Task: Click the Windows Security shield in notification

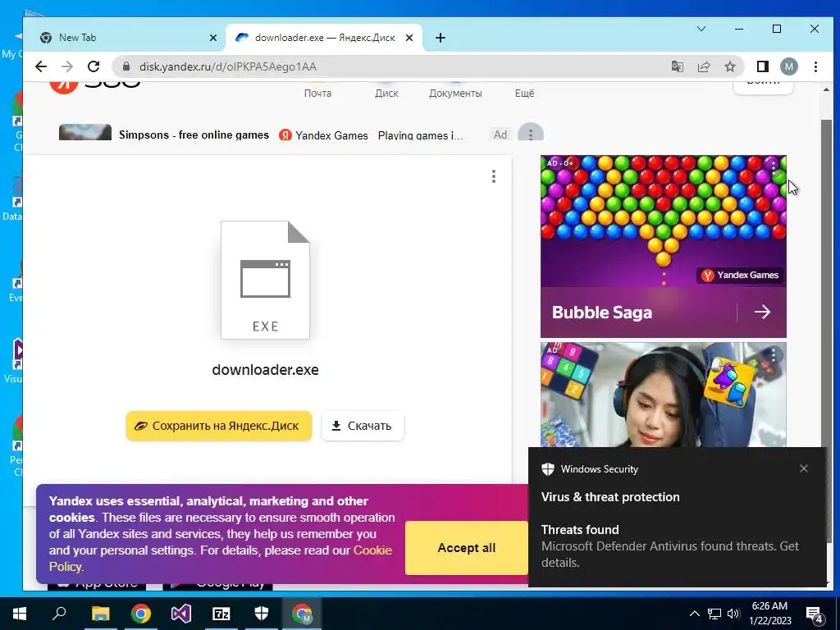Action: [547, 468]
